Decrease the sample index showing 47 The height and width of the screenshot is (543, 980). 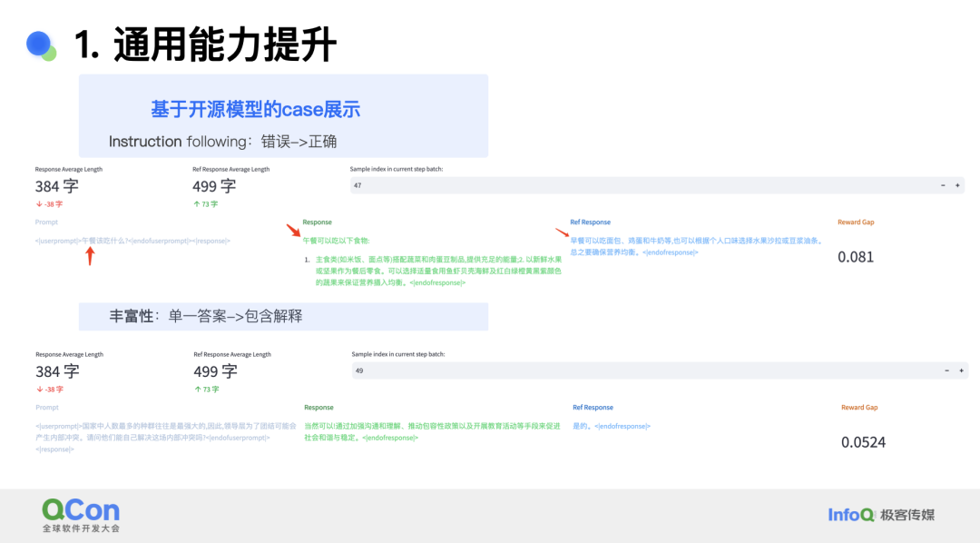[943, 185]
